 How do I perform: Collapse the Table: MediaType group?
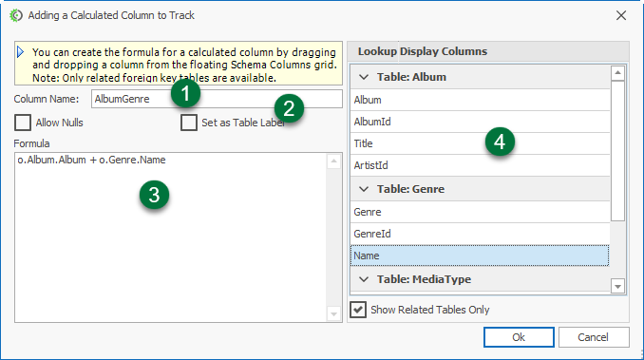point(364,279)
